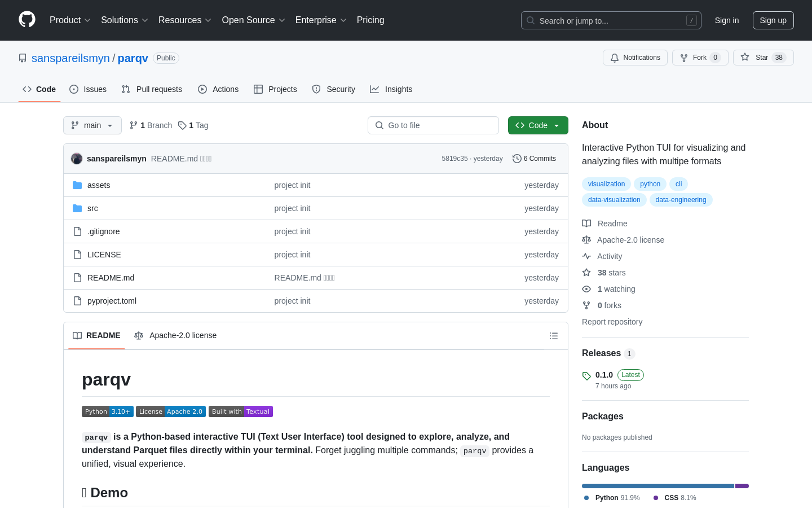
Task: Select the data-visualization topic tag
Action: pyautogui.click(x=614, y=200)
